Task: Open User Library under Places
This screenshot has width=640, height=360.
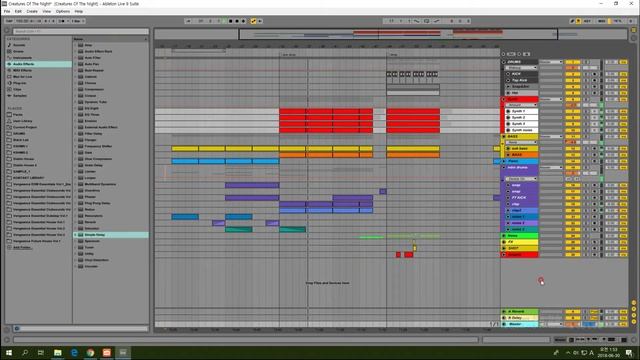Action: [22, 121]
